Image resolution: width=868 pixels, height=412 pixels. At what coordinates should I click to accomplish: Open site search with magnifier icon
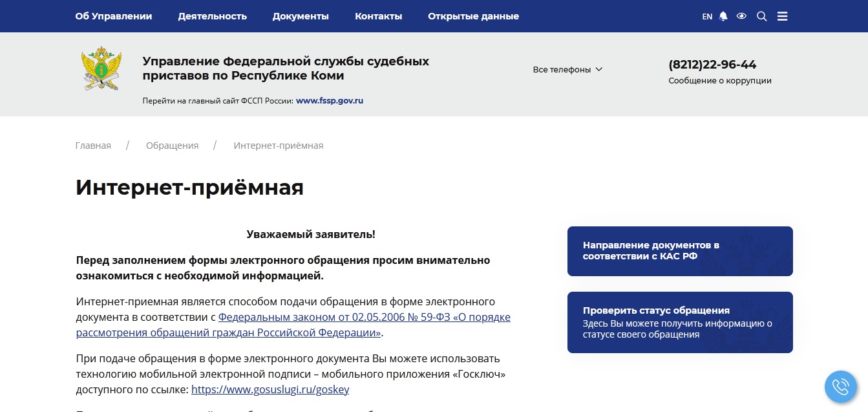click(761, 16)
